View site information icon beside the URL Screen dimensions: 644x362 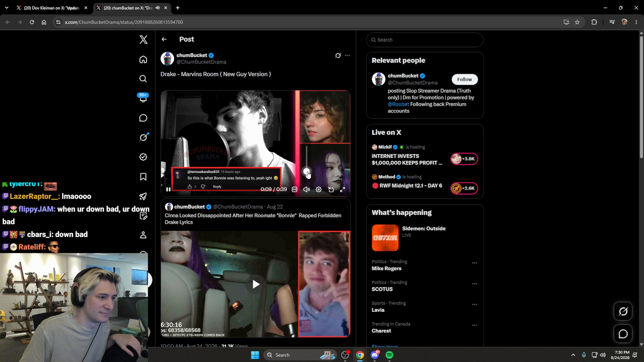58,22
